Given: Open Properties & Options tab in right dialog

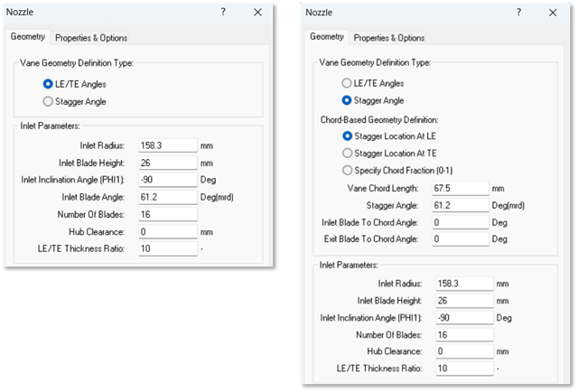Looking at the screenshot, I should [388, 38].
